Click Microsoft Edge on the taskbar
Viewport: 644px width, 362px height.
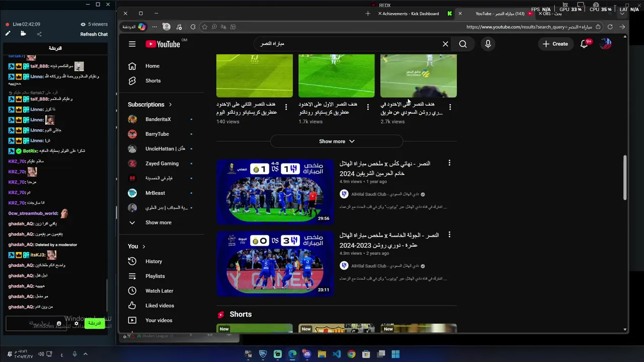[292, 354]
